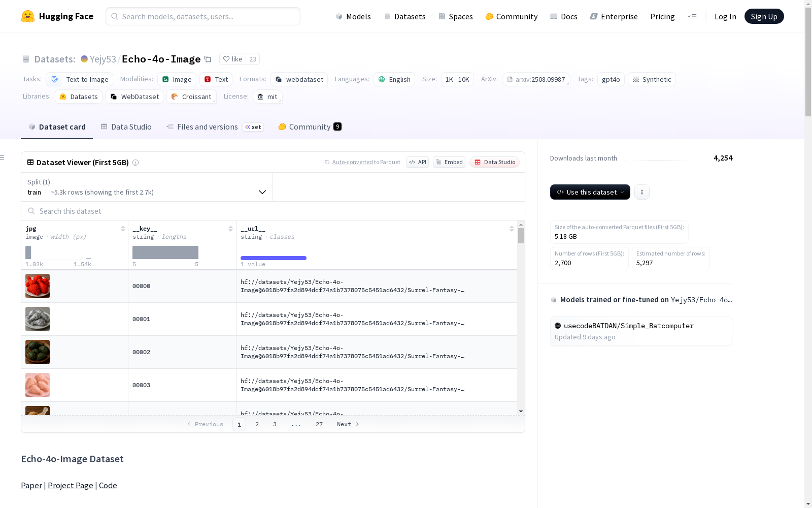
Task: Open the pink image thumbnail in row 00003
Action: (38, 385)
